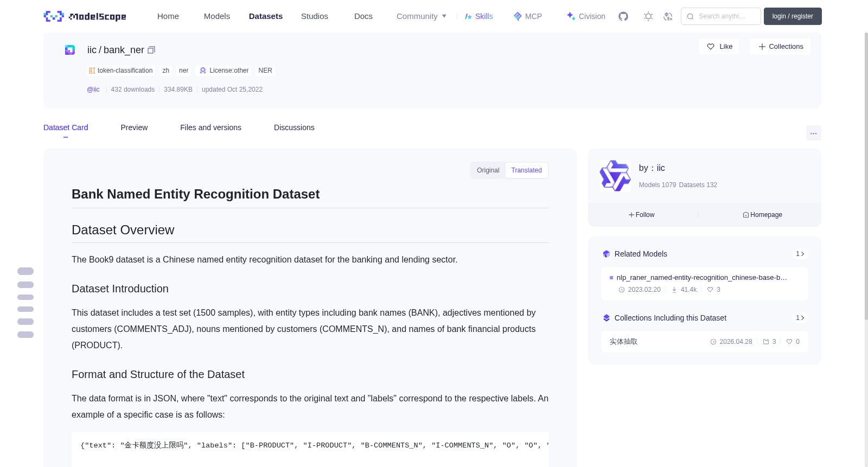This screenshot has height=467, width=868.
Task: Expand Collections Including this Dataset arrow
Action: point(800,318)
